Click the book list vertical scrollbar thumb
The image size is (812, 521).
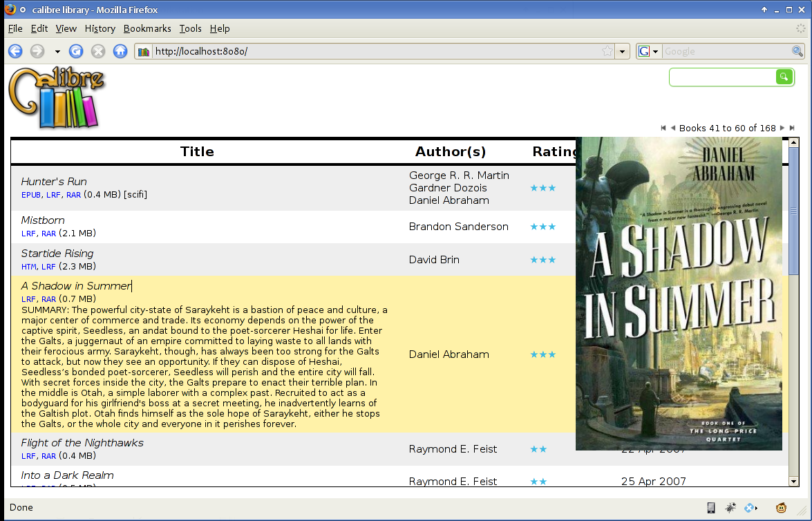pyautogui.click(x=793, y=211)
